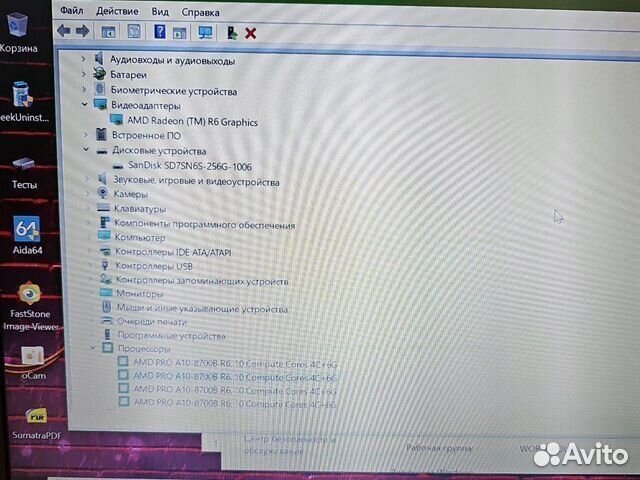
Task: Expand the Камеры node
Action: pyautogui.click(x=87, y=193)
